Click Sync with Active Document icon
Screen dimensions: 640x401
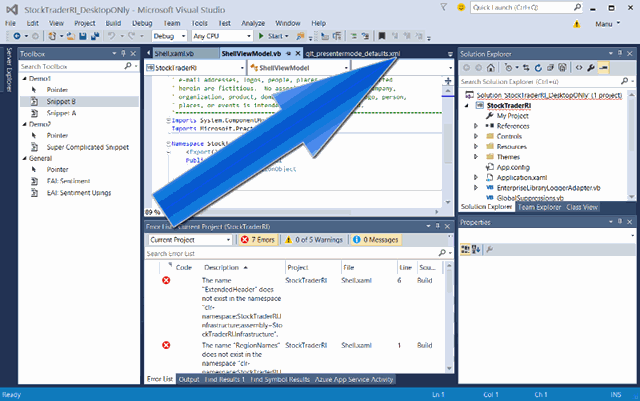[527, 68]
